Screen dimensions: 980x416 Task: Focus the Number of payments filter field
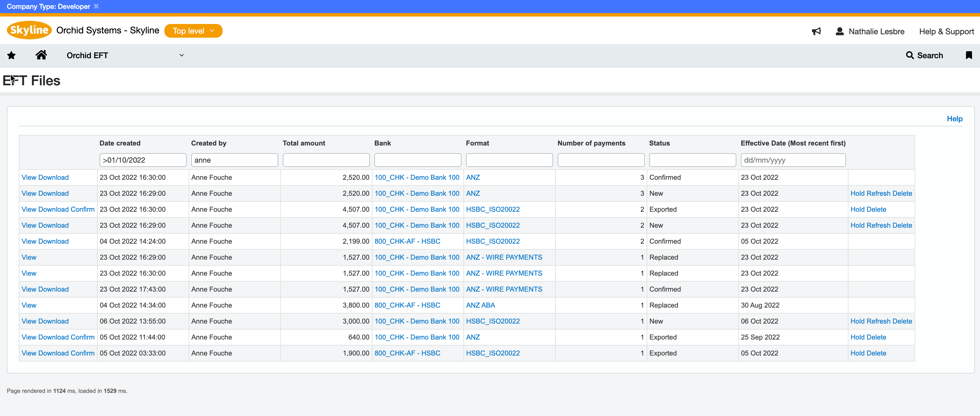(x=601, y=160)
